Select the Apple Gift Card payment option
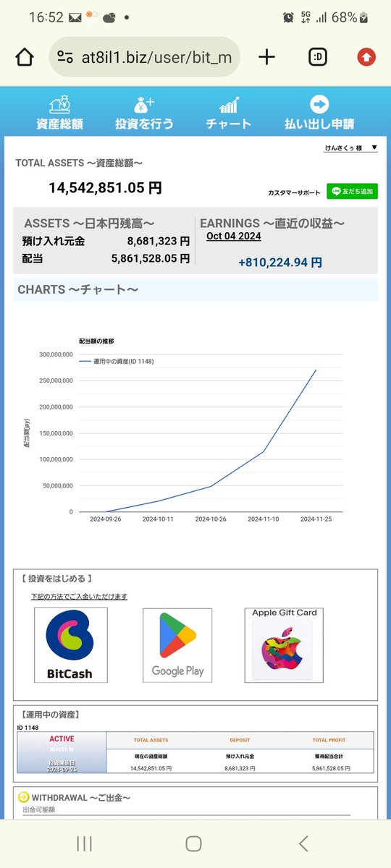 [x=283, y=644]
